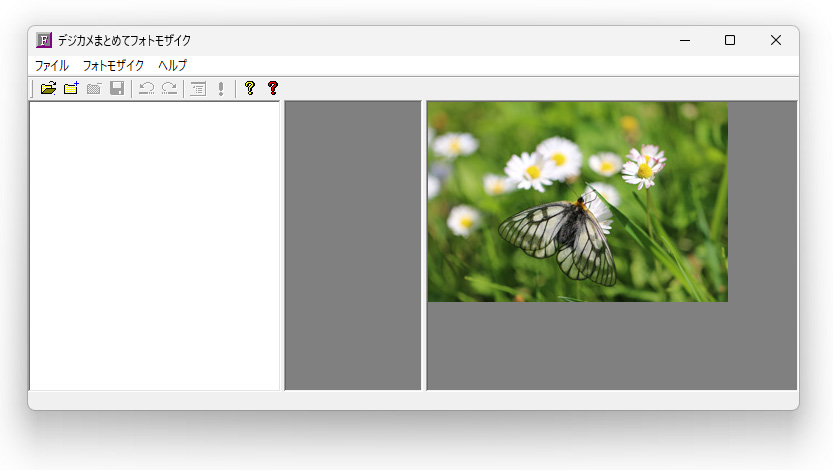The height and width of the screenshot is (470, 833).
Task: Click the floppy disk save icon
Action: click(x=117, y=88)
